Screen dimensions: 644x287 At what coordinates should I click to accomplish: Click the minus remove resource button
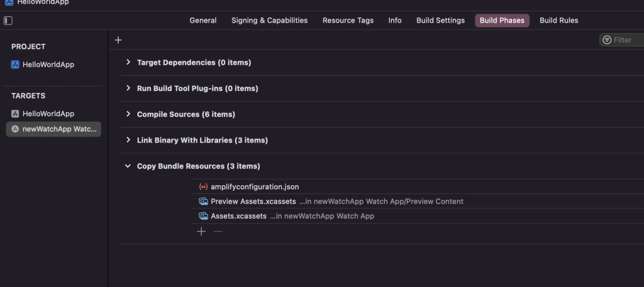click(x=218, y=232)
